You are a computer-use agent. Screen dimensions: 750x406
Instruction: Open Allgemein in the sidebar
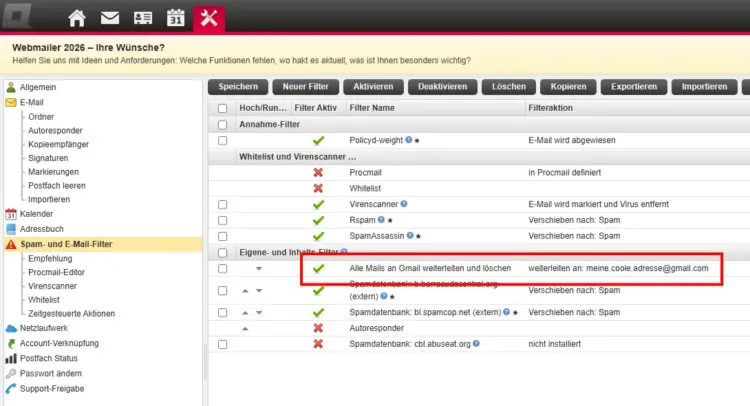38,87
